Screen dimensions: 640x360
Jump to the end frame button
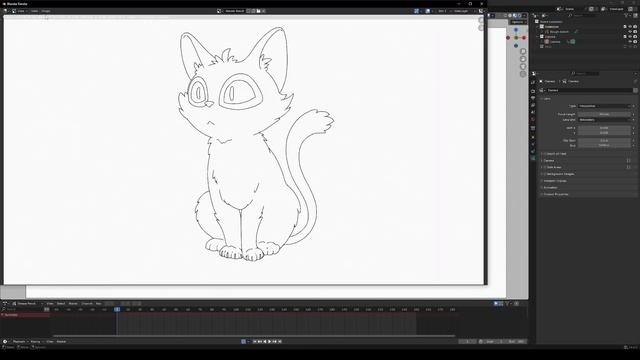click(x=280, y=342)
